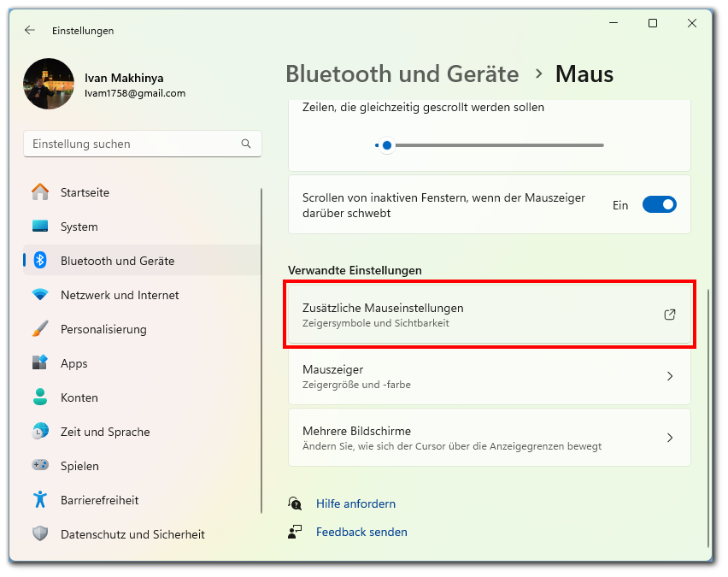This screenshot has width=728, height=577.
Task: Click Bluetooth und Geräte breadcrumb
Action: coord(402,74)
